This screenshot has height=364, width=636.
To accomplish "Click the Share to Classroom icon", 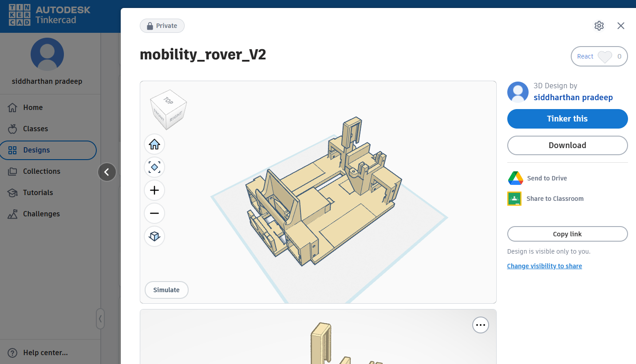I will click(514, 199).
